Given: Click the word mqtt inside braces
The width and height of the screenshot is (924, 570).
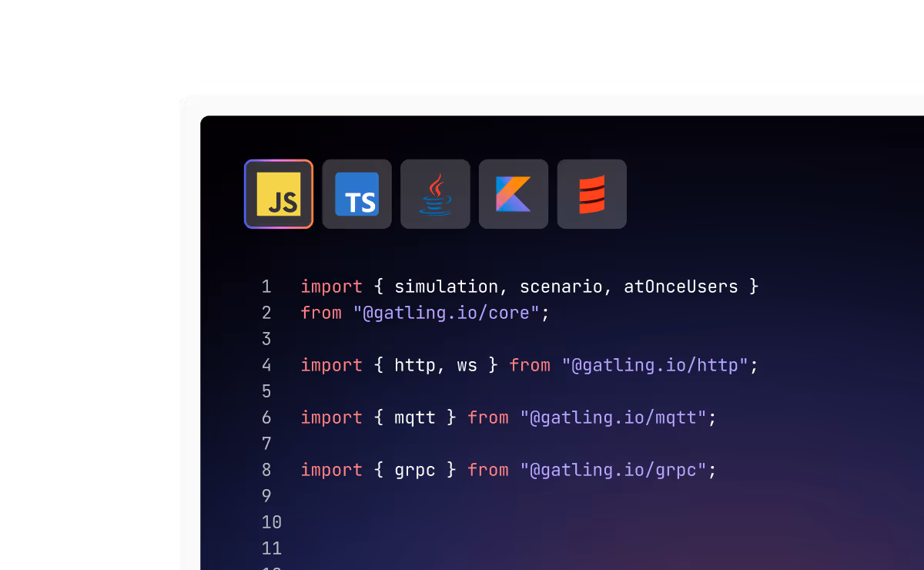Looking at the screenshot, I should click(x=415, y=417).
